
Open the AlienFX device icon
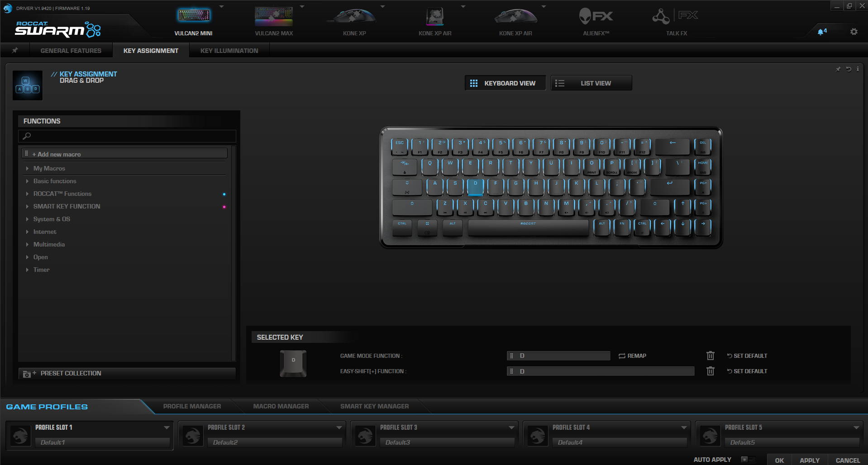[596, 16]
